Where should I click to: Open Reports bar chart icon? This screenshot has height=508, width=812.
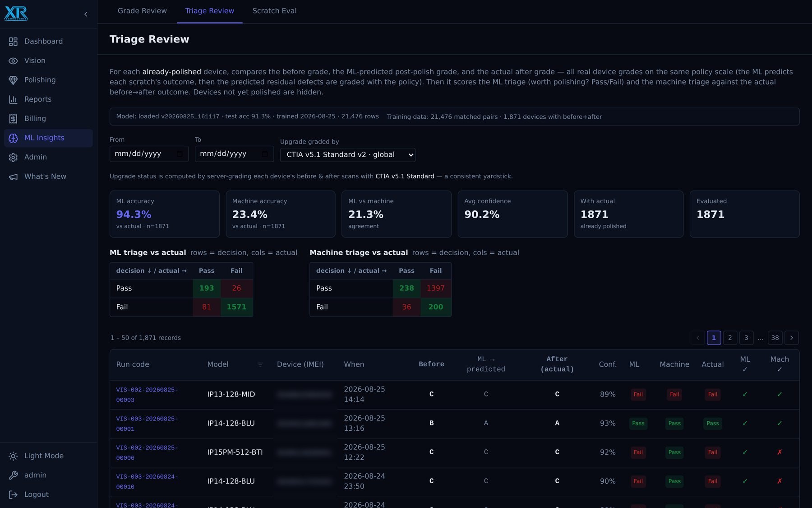click(x=13, y=99)
